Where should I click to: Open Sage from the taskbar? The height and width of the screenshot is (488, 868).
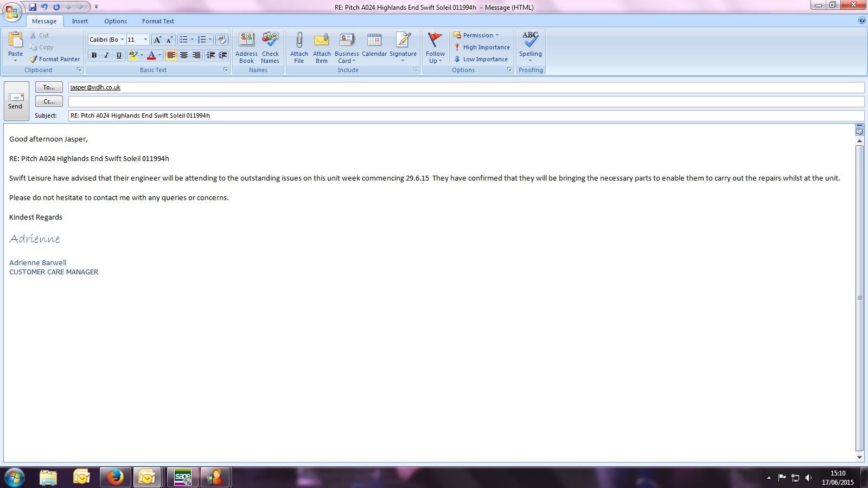click(x=183, y=477)
